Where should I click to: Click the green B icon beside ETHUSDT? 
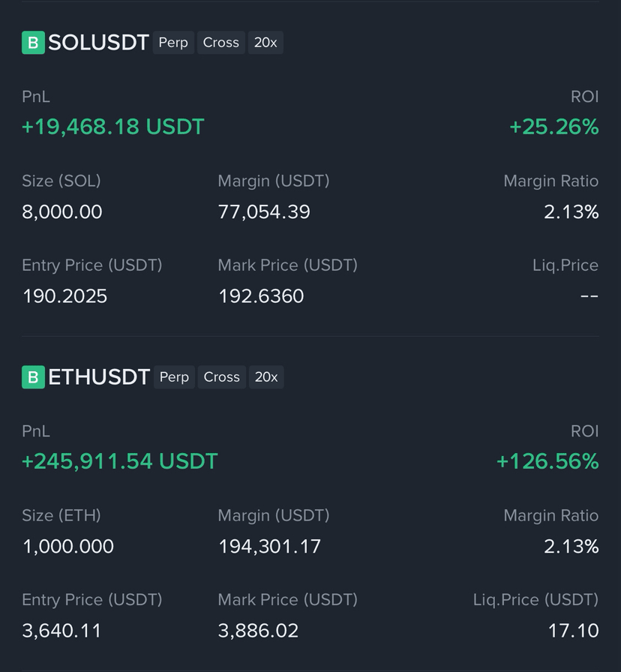point(33,377)
